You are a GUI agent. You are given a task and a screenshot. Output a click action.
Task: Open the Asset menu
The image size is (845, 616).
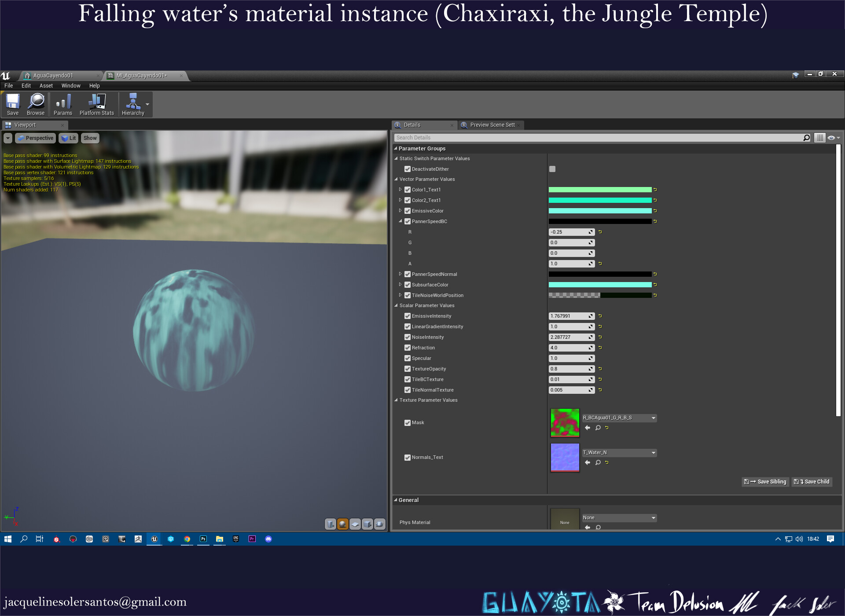click(46, 86)
